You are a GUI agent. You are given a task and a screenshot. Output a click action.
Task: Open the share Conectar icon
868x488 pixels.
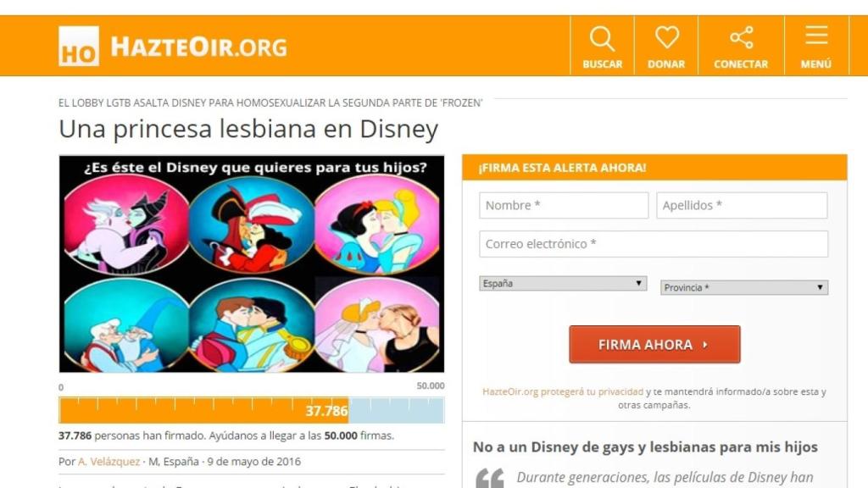pos(741,37)
